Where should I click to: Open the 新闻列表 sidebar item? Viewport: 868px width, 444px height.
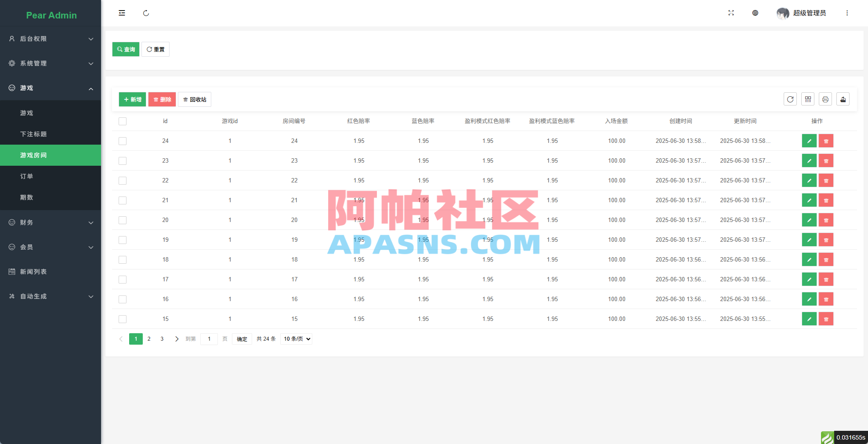click(x=51, y=272)
